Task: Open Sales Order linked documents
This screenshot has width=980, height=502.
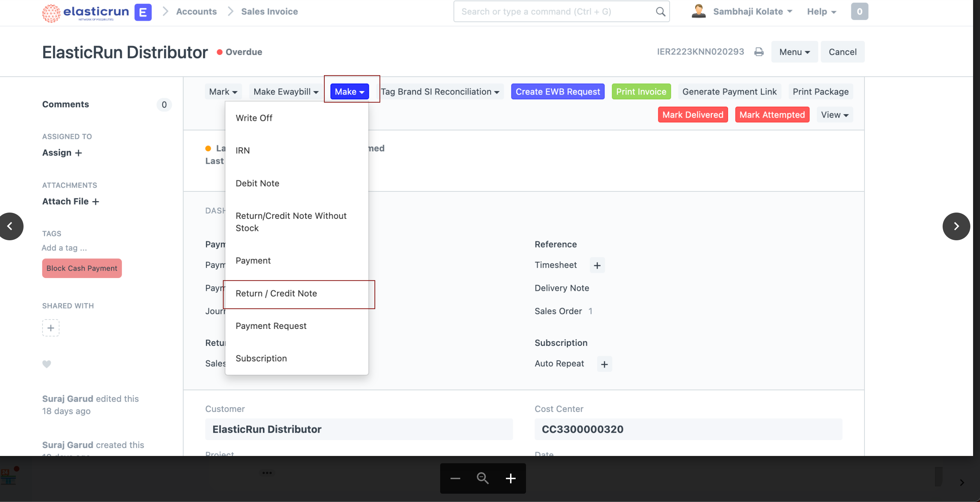Action: [x=558, y=311]
